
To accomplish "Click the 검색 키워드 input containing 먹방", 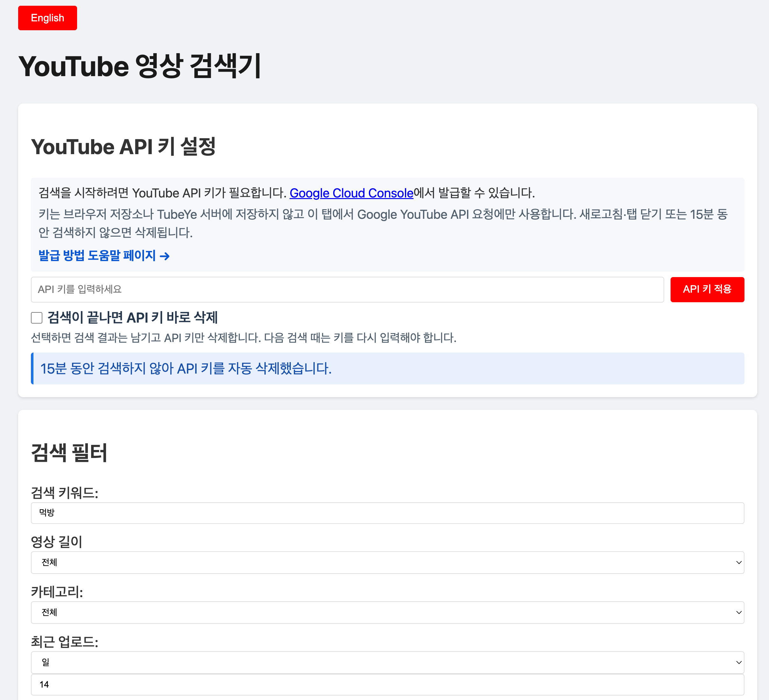I will (x=387, y=513).
